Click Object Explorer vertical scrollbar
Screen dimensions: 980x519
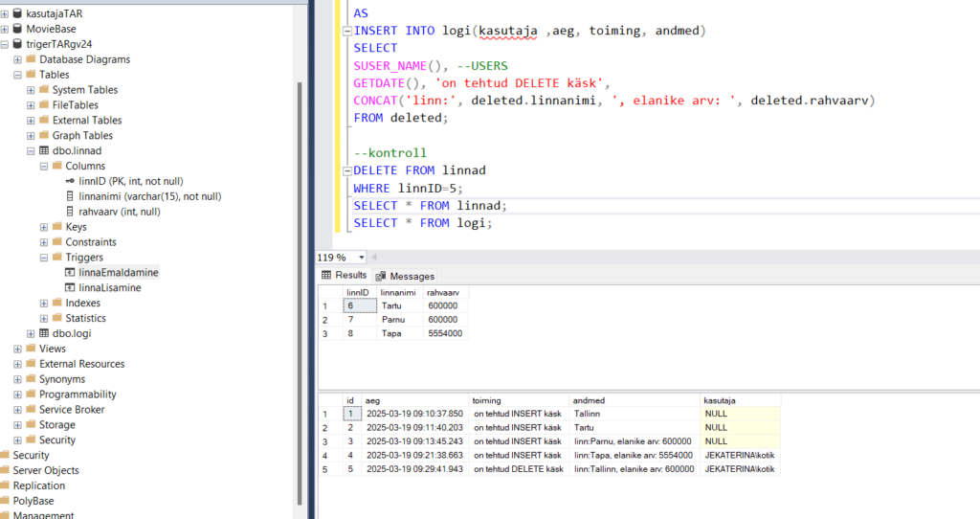300,293
